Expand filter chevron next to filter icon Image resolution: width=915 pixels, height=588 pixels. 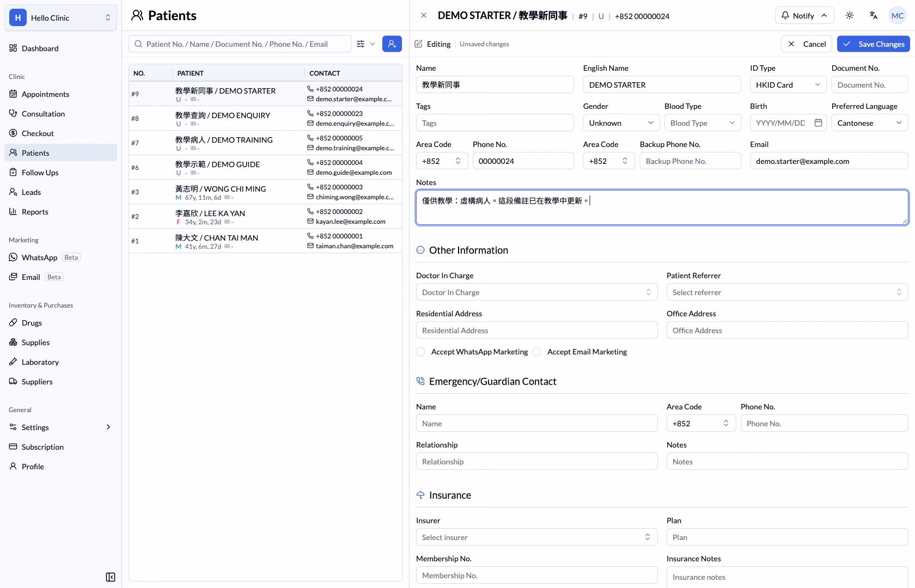pyautogui.click(x=373, y=44)
